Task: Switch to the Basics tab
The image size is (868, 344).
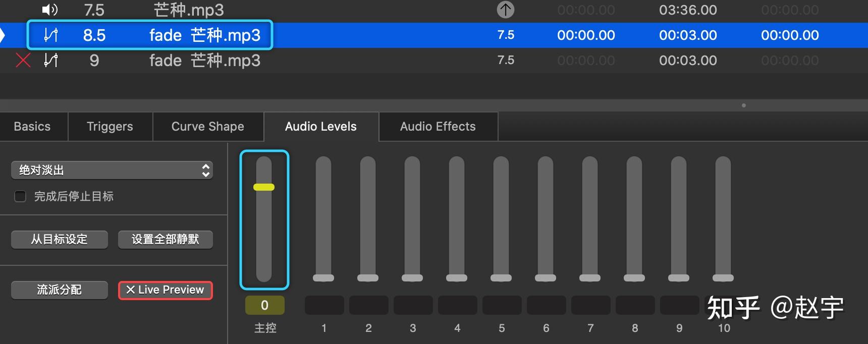Action: coord(32,127)
